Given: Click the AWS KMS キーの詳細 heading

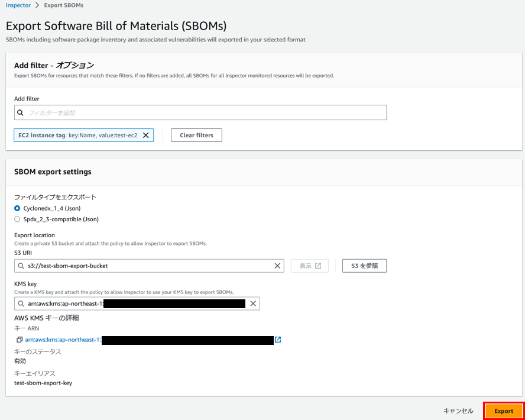Looking at the screenshot, I should point(46,318).
